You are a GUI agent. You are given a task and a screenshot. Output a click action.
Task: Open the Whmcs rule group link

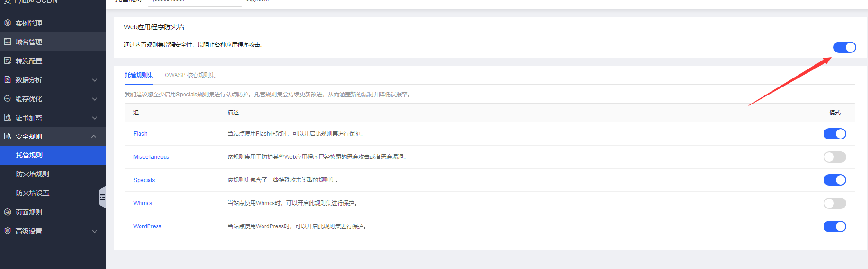pos(143,203)
